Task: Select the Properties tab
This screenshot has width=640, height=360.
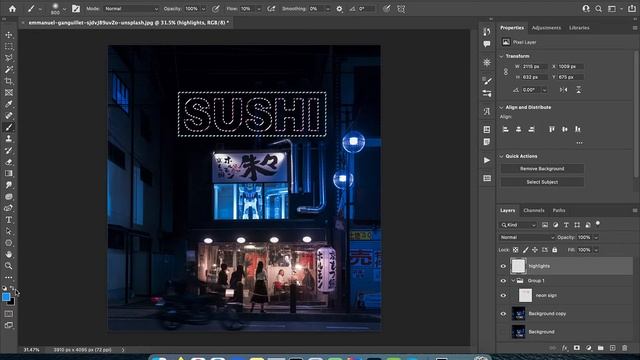Action: [x=512, y=28]
